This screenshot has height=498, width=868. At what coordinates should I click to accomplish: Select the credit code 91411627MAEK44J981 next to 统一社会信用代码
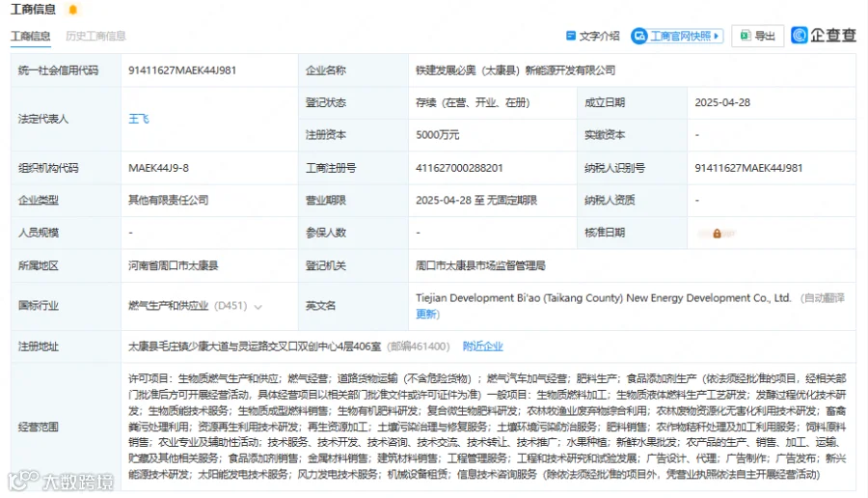tap(182, 70)
